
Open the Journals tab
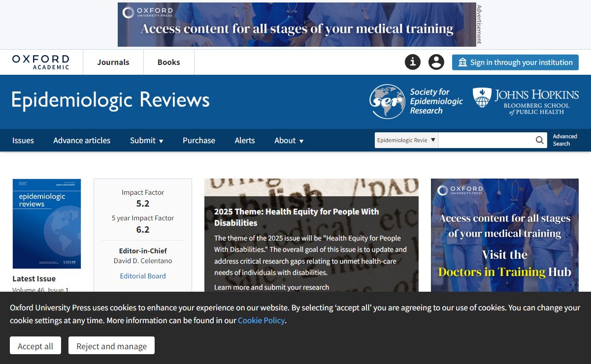(113, 62)
